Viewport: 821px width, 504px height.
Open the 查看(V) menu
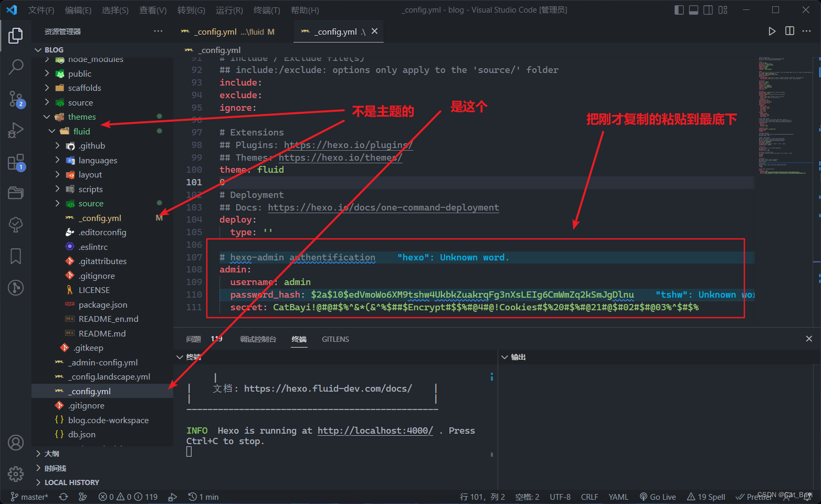point(153,10)
